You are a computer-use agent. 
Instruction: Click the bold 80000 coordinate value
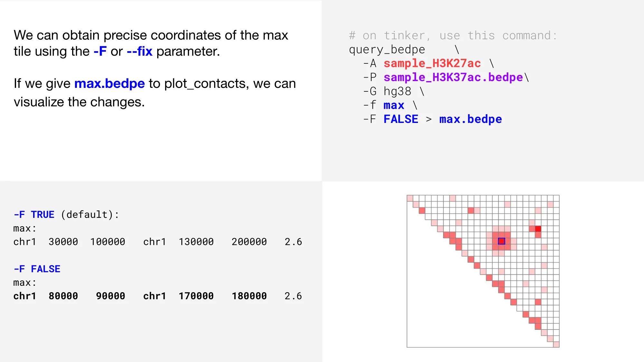(x=63, y=296)
